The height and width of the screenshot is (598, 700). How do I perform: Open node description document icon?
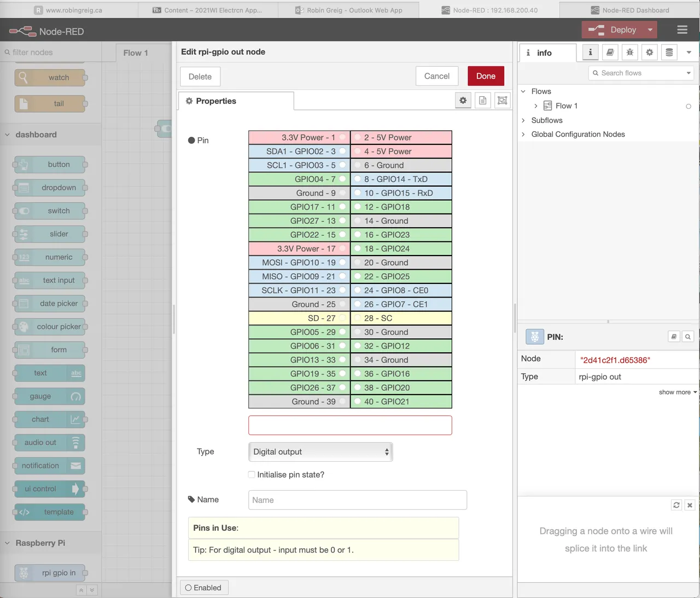482,101
